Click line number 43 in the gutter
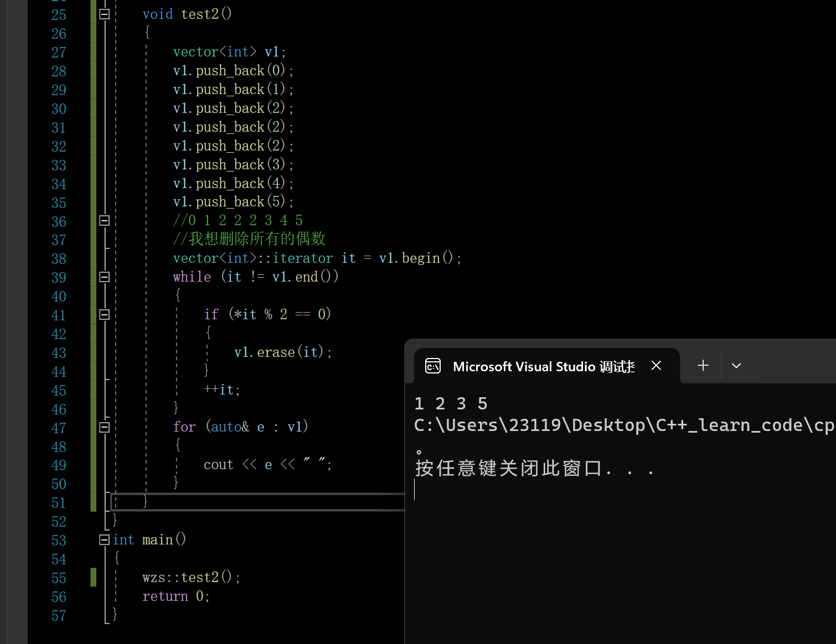The height and width of the screenshot is (644, 836). (x=59, y=353)
